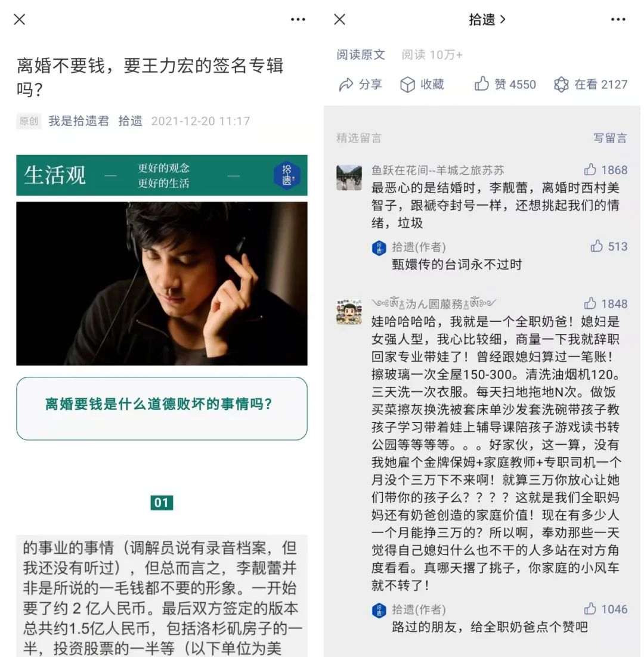The width and height of the screenshot is (644, 657).
Task: Open 阅读原文 link
Action: click(x=361, y=54)
